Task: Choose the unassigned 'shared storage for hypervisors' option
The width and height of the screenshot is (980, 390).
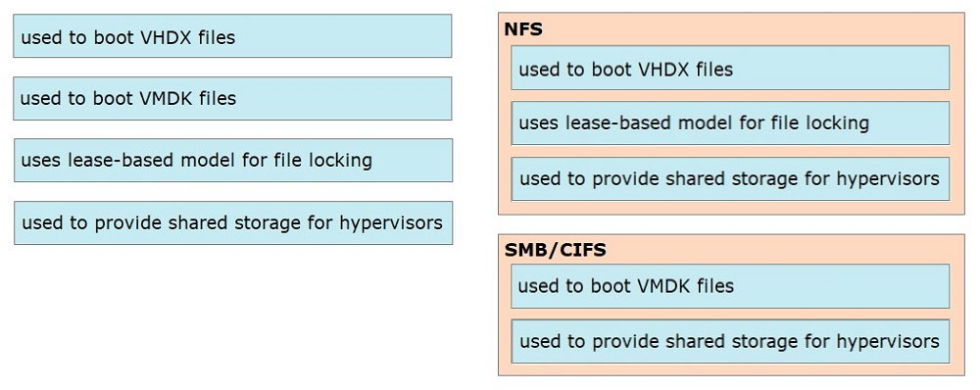Action: (233, 222)
